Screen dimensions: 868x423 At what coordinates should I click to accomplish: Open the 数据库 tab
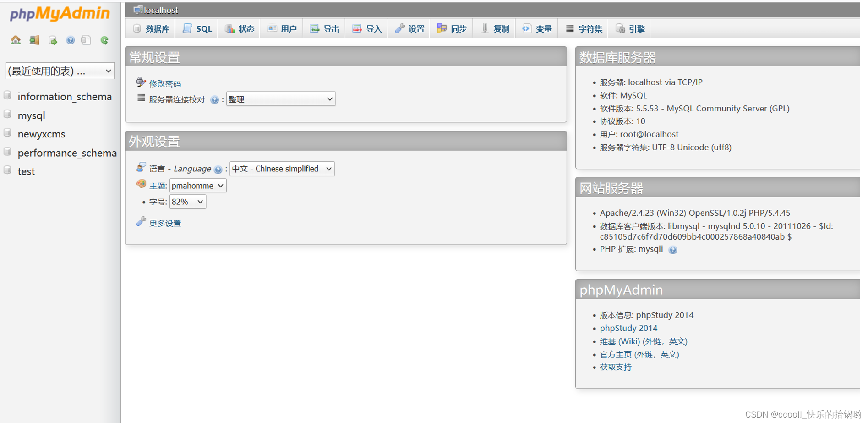click(x=151, y=29)
